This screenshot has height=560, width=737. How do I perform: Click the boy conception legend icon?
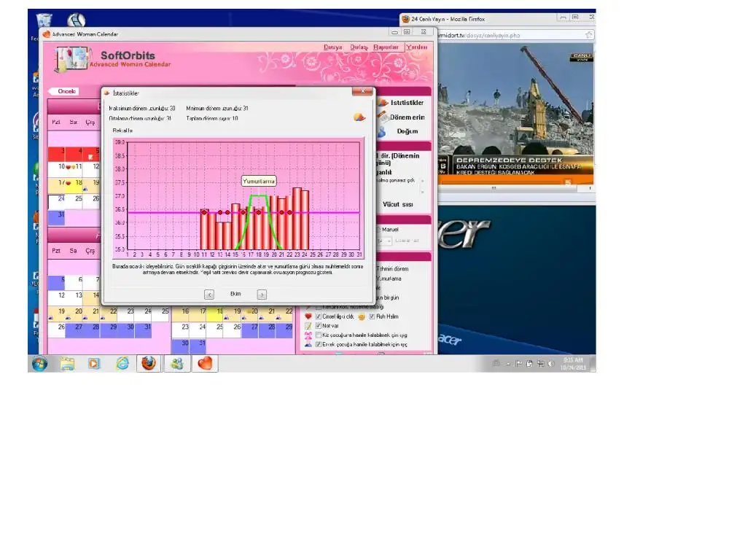click(x=308, y=345)
